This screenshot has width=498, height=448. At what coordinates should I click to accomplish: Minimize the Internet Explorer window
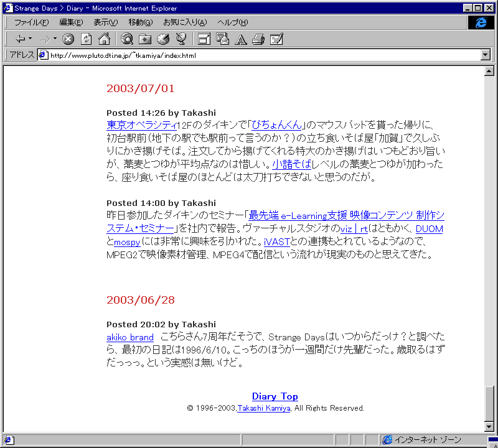pyautogui.click(x=467, y=8)
